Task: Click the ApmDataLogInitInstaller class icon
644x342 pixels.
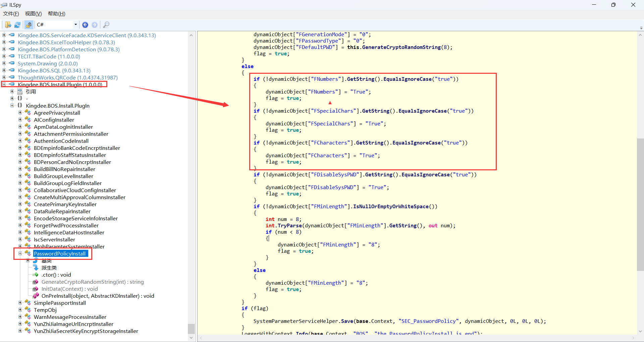Action: tap(28, 127)
